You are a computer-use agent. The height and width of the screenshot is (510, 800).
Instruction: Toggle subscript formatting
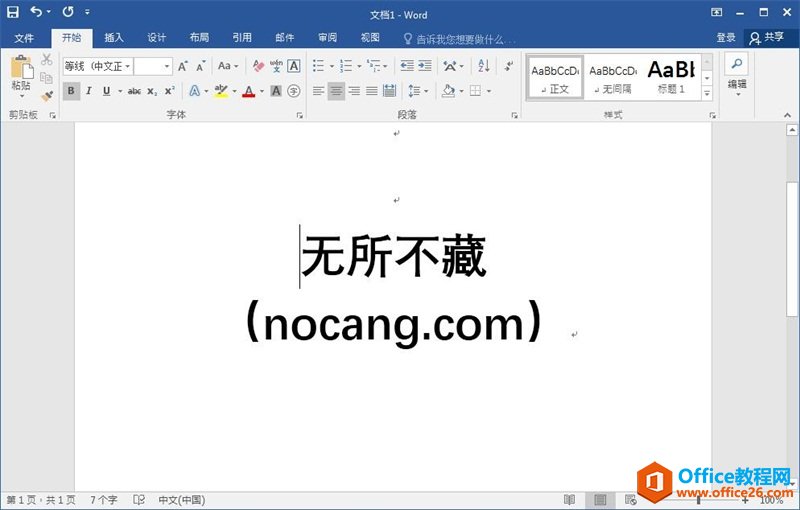(x=152, y=91)
